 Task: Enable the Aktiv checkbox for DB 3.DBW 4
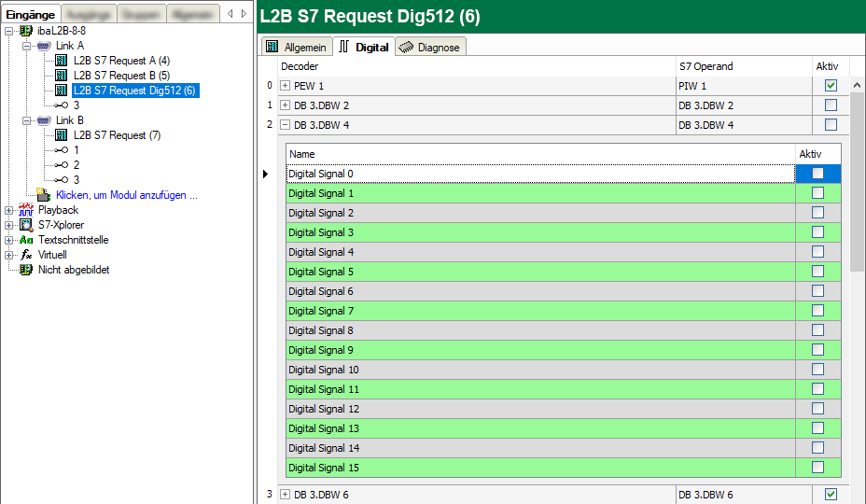point(831,125)
